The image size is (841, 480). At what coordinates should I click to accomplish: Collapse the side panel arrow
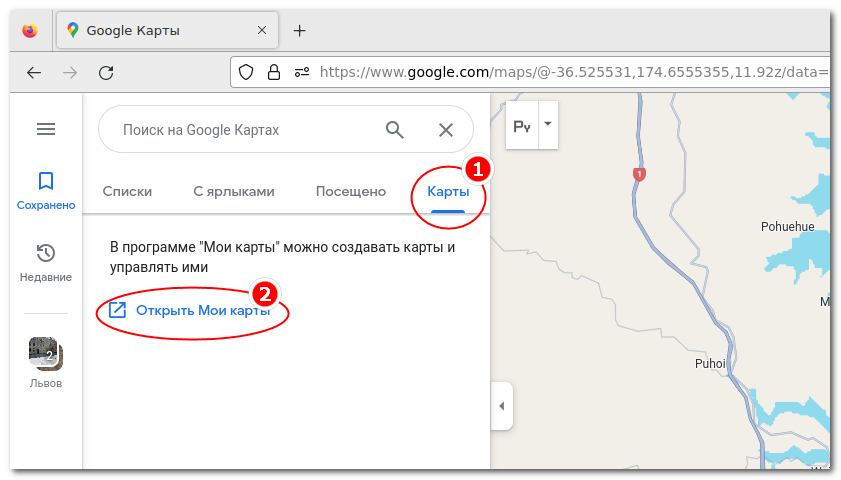coord(501,406)
